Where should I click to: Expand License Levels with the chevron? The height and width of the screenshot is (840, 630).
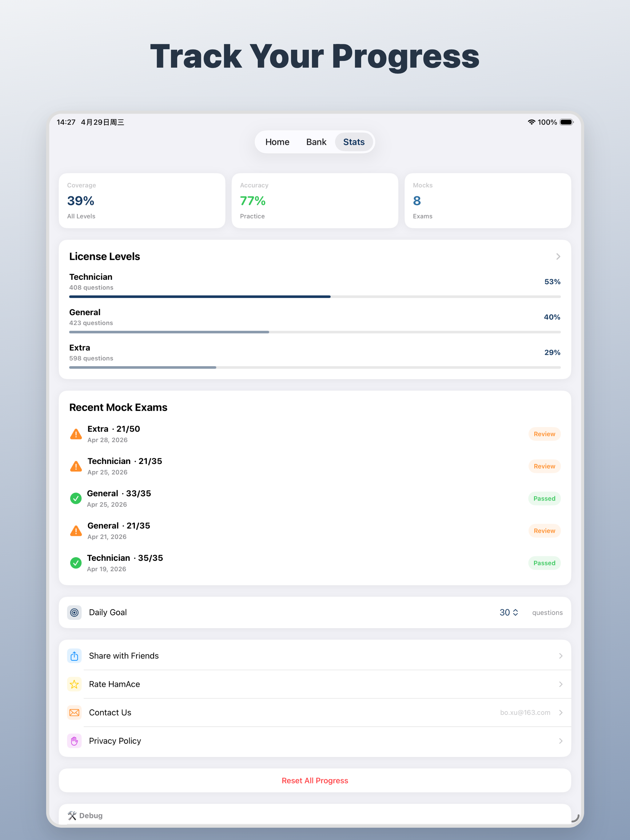558,256
